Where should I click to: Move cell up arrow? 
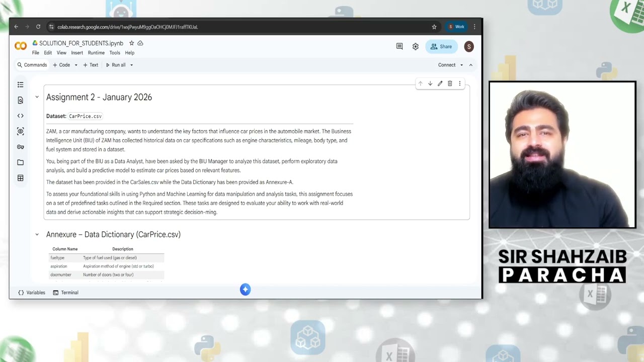[421, 83]
